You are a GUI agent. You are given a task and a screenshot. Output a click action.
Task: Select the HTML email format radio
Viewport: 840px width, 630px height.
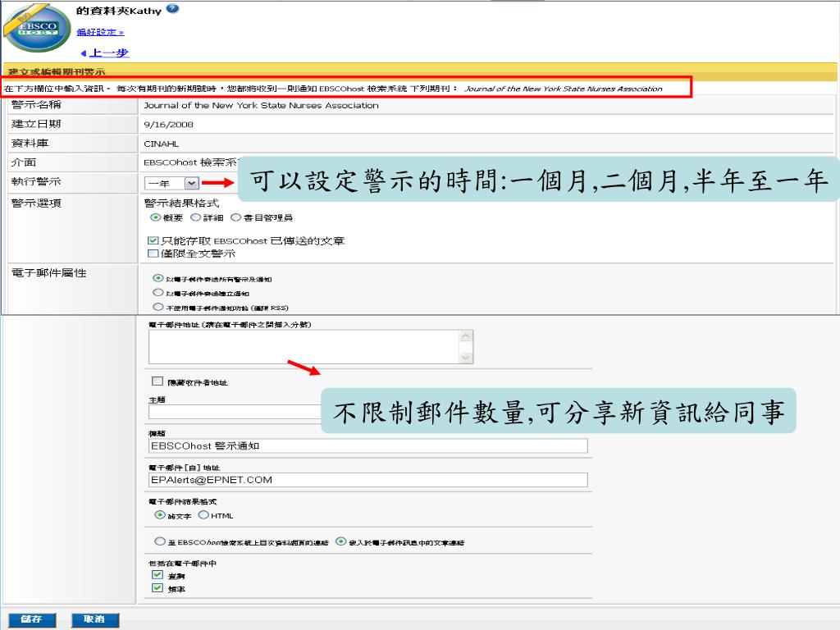point(203,515)
